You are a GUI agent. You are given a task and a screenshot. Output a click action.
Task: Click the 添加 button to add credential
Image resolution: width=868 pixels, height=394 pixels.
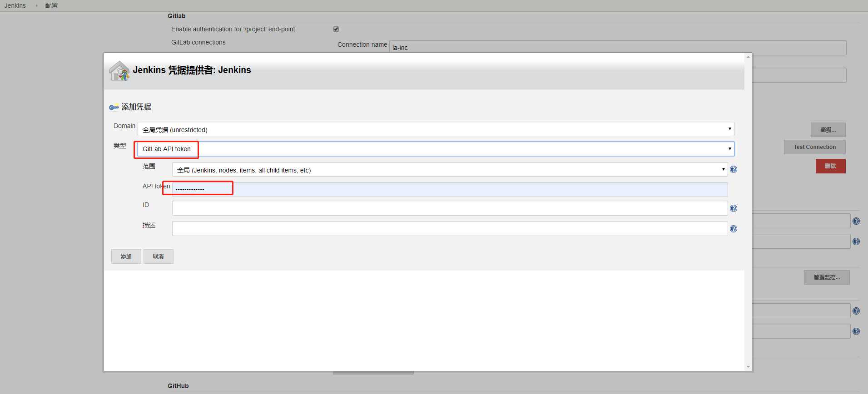126,256
